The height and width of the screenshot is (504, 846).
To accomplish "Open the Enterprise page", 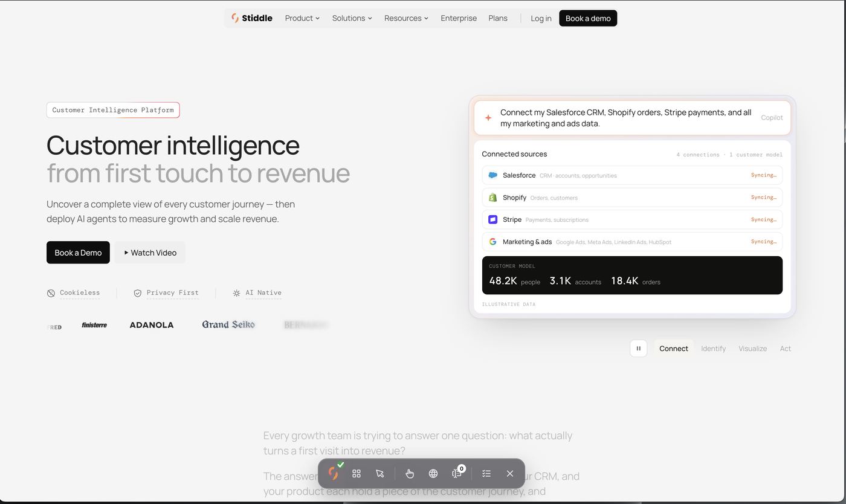I will 459,18.
